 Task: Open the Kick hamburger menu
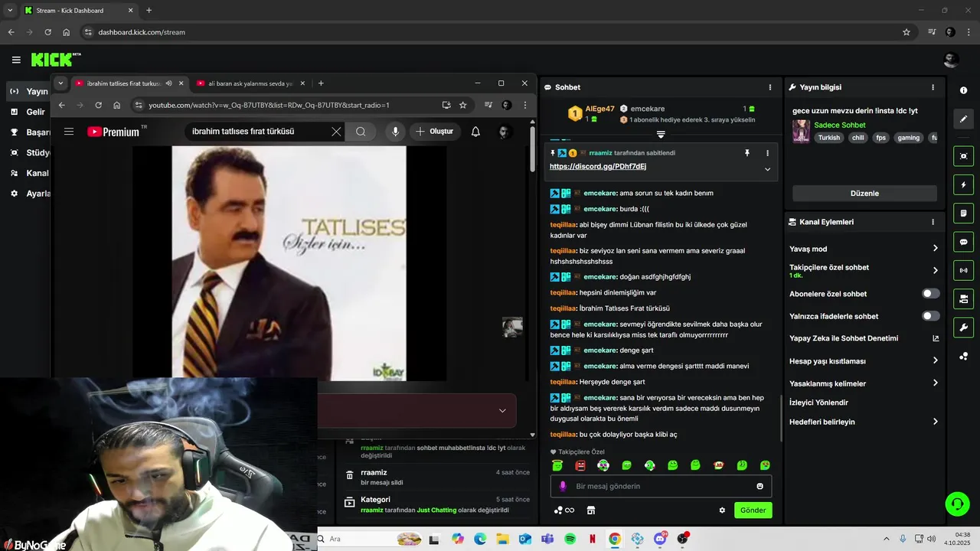point(16,60)
